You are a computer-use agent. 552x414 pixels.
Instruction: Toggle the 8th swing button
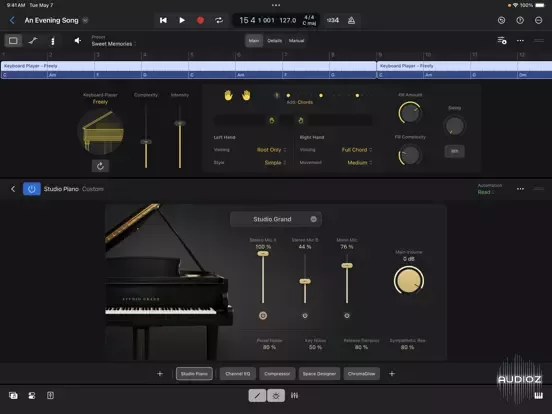(x=454, y=151)
